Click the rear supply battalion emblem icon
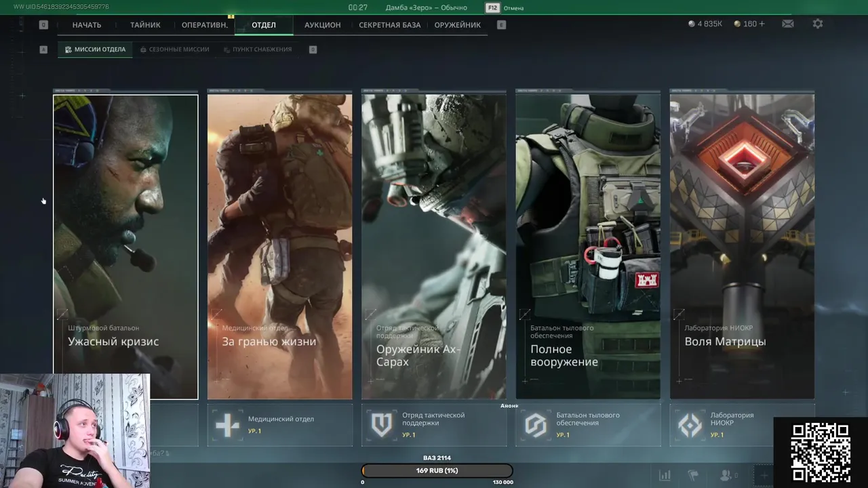The width and height of the screenshot is (868, 488). 536,425
